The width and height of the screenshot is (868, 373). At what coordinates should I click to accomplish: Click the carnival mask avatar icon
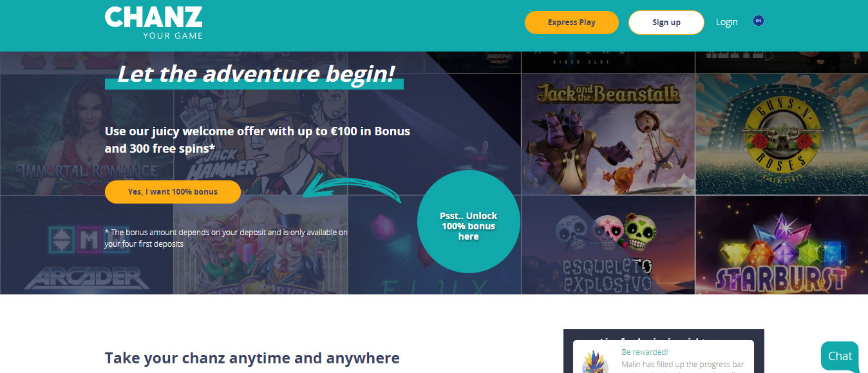[595, 362]
